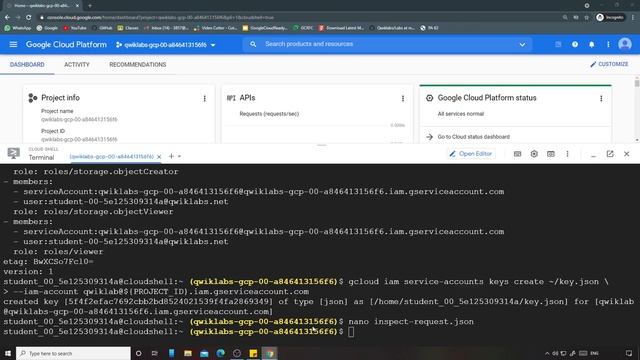This screenshot has height=360, width=640.
Task: Close the Home browser tab
Action: coord(77,6)
